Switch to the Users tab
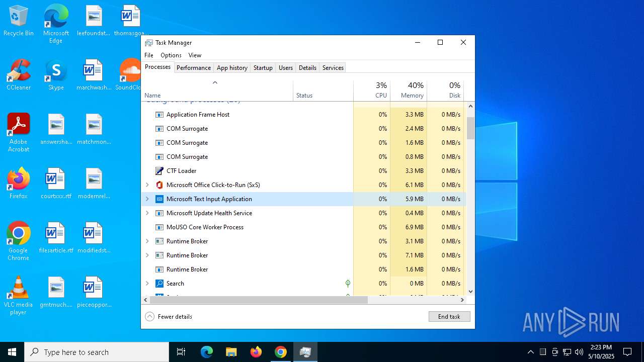Image resolution: width=644 pixels, height=362 pixels. click(286, 68)
